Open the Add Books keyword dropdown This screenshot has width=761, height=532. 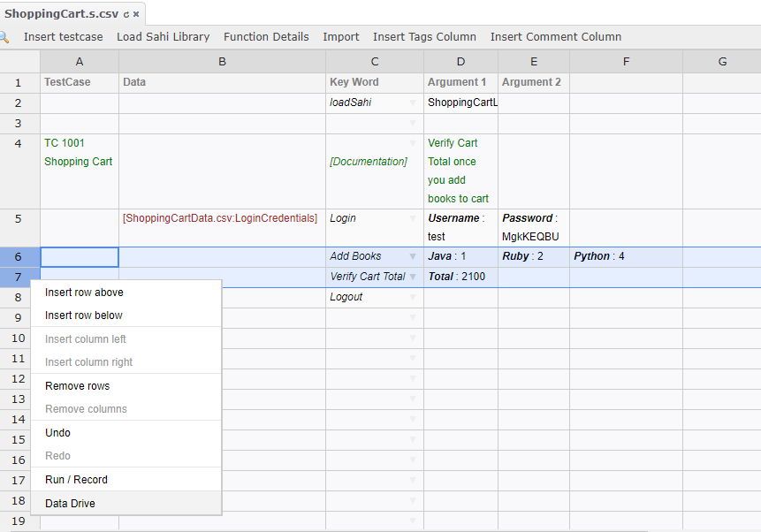(x=413, y=257)
